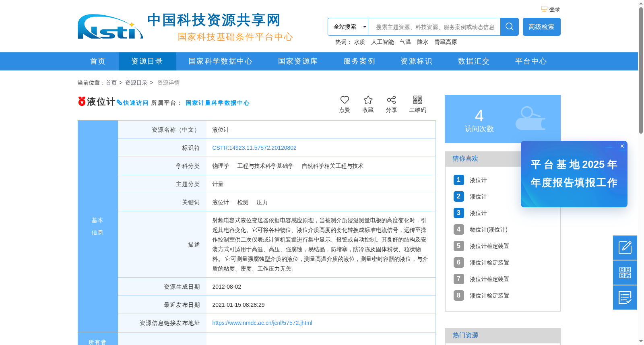The width and height of the screenshot is (644, 345).
Task: Open the nmdc.ac.cn resource URL link
Action: 262,323
